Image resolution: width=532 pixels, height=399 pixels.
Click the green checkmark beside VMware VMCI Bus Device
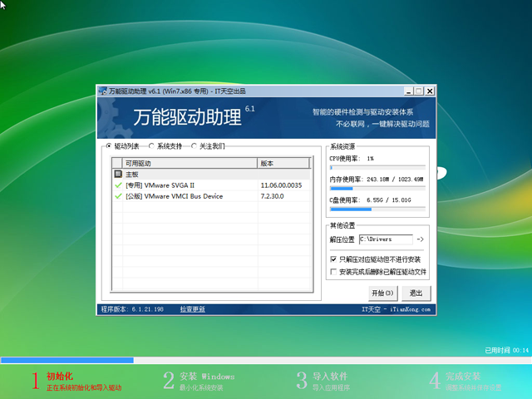point(118,196)
